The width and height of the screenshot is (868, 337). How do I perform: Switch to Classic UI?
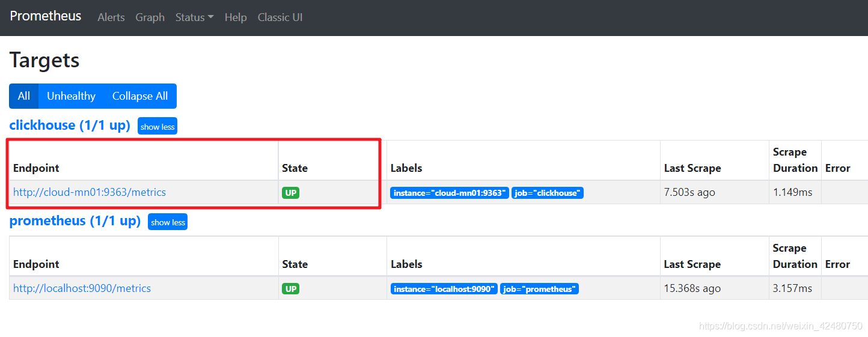[280, 17]
